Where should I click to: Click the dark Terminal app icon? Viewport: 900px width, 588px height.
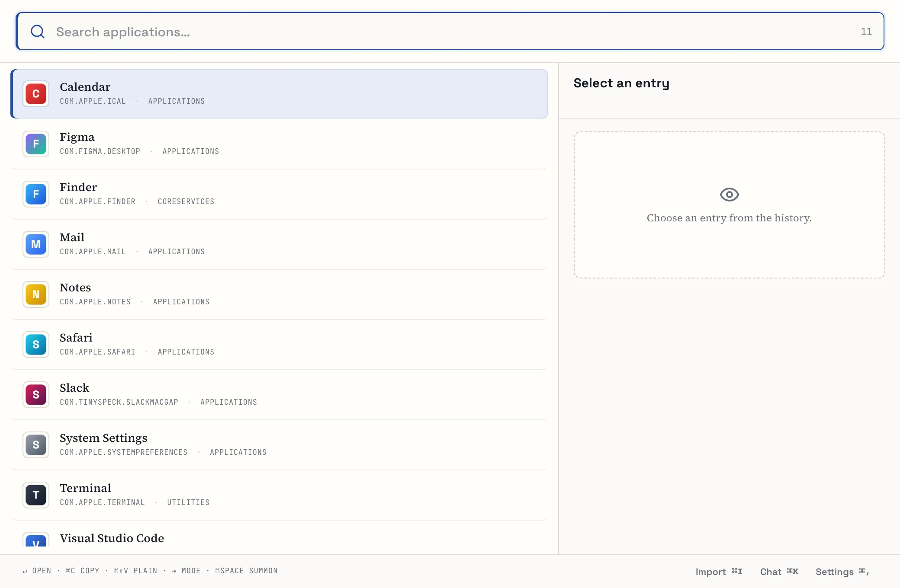(36, 495)
